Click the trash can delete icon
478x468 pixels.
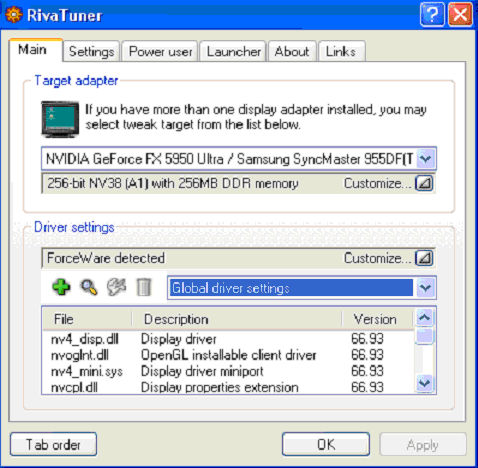pos(144,287)
